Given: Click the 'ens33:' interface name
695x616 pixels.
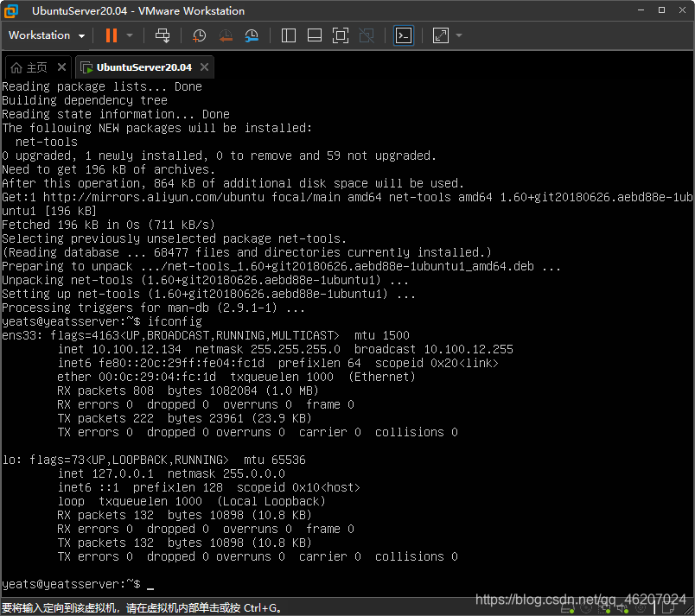Looking at the screenshot, I should click(22, 336).
